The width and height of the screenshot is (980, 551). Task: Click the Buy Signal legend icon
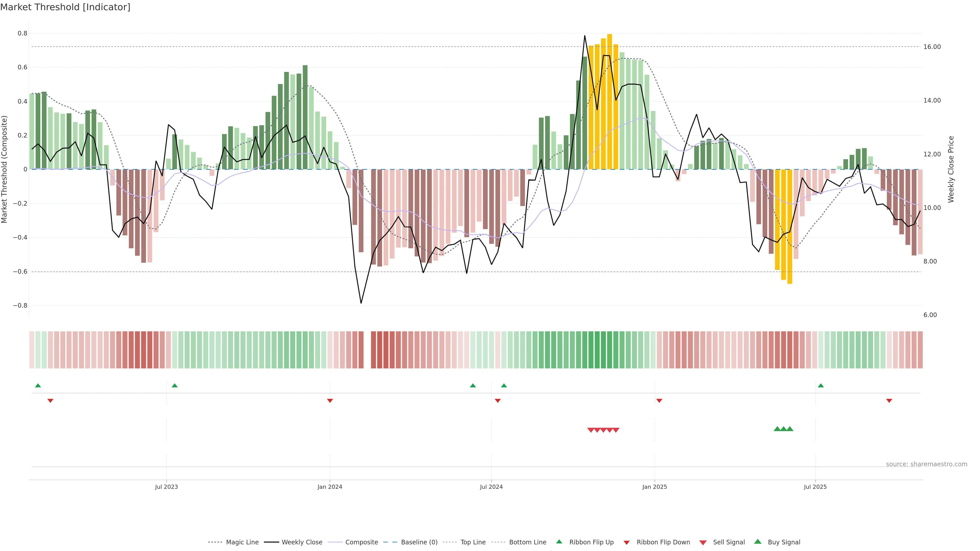pyautogui.click(x=758, y=542)
